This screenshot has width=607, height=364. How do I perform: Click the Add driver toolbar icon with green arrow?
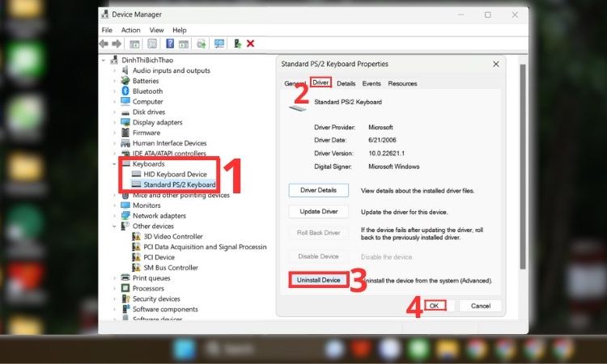[237, 44]
